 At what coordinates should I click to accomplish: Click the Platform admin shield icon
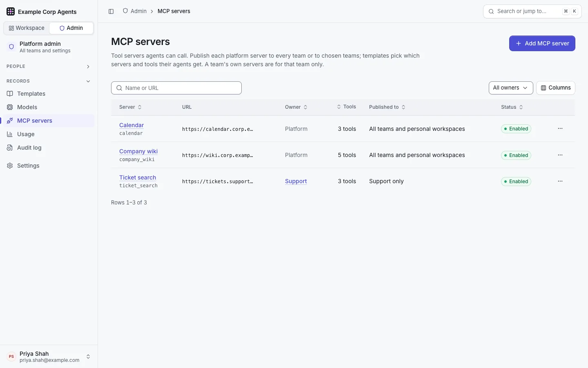[x=11, y=47]
